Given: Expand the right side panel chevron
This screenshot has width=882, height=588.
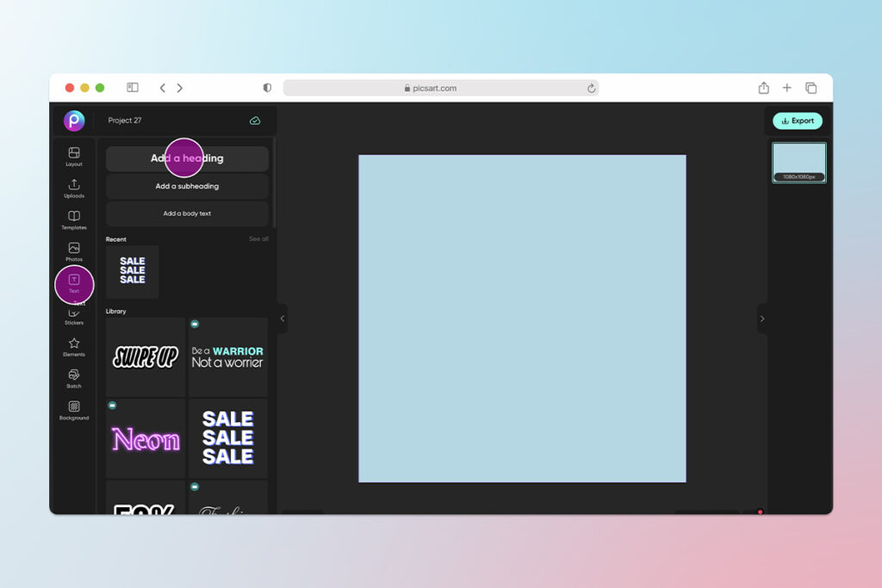Looking at the screenshot, I should pos(761,318).
